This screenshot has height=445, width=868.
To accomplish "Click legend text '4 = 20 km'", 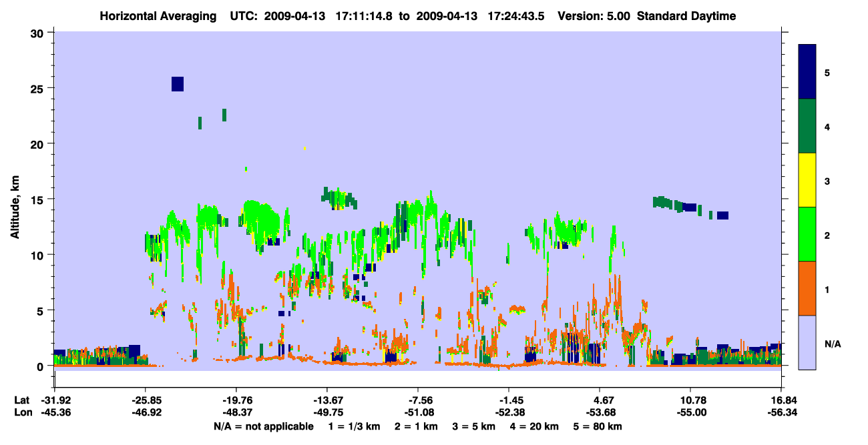I will (535, 426).
